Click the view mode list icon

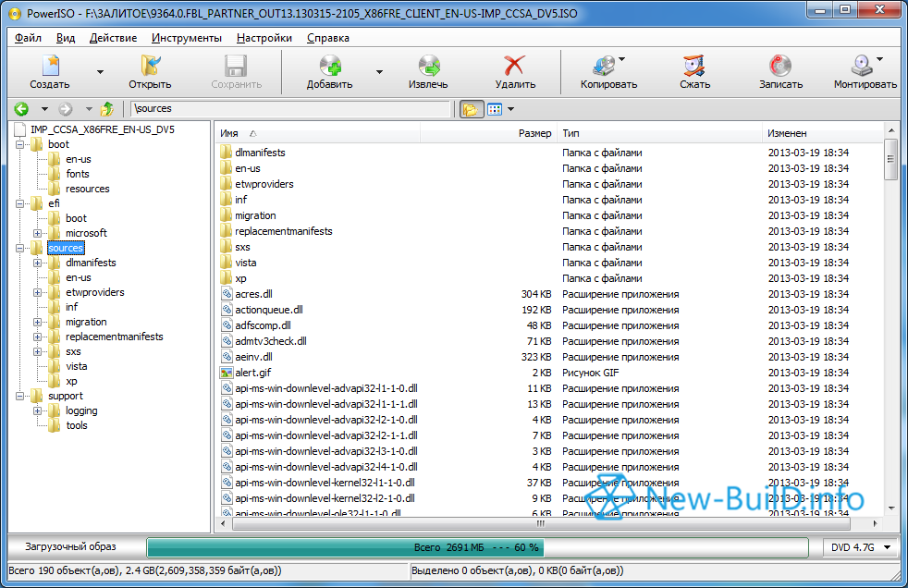(495, 109)
